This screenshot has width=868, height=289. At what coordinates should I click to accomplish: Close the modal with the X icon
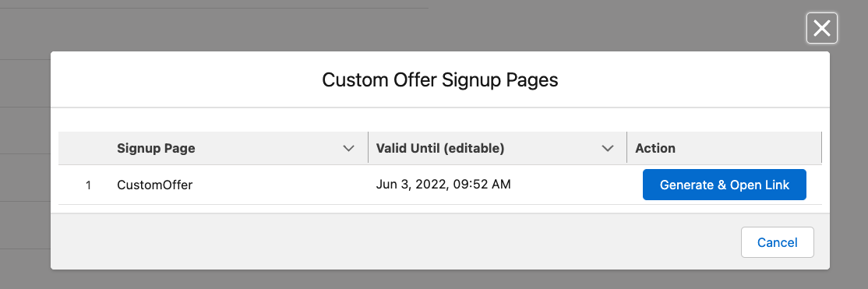click(x=821, y=28)
